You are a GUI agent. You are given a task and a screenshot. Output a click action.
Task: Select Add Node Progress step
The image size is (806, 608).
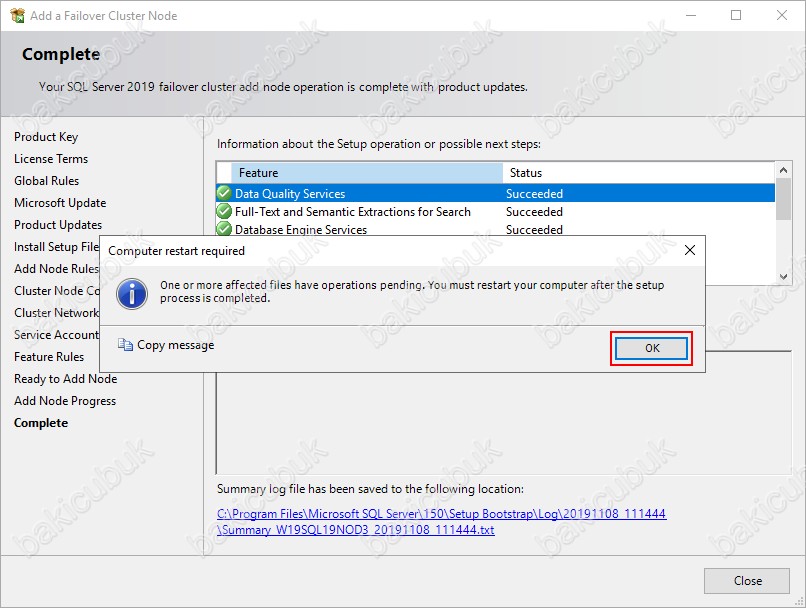[x=65, y=401]
